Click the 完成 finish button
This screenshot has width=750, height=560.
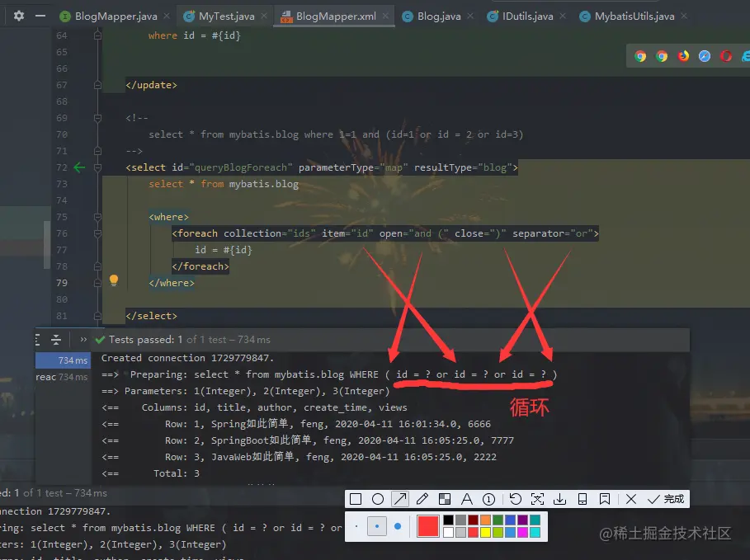666,499
